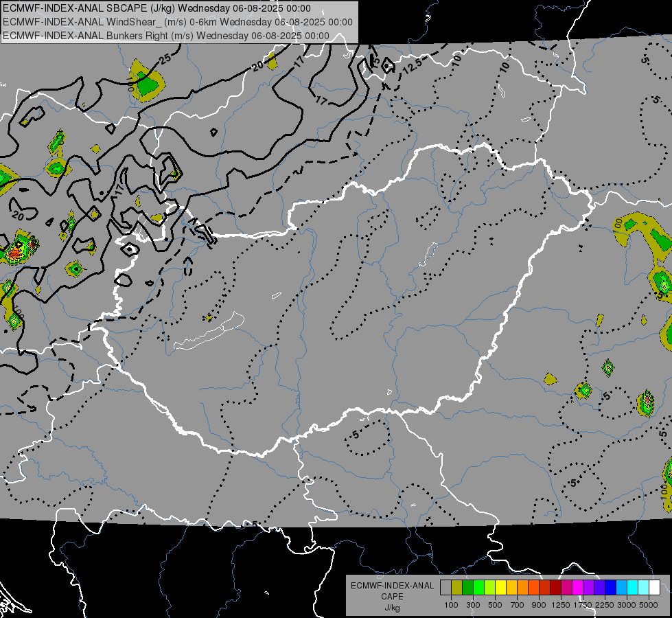
Task: Pick the bright green swatch after 300
Action: coord(478,588)
